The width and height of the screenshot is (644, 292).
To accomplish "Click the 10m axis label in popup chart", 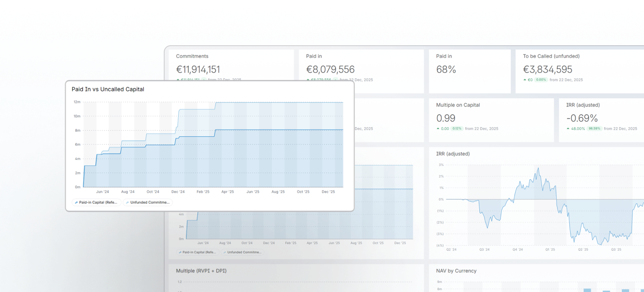I will (77, 116).
